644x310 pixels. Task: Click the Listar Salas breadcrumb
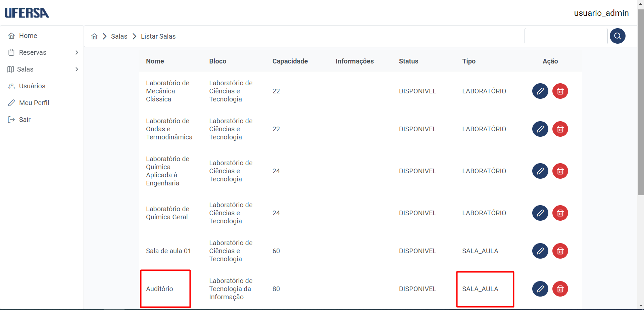coord(158,36)
